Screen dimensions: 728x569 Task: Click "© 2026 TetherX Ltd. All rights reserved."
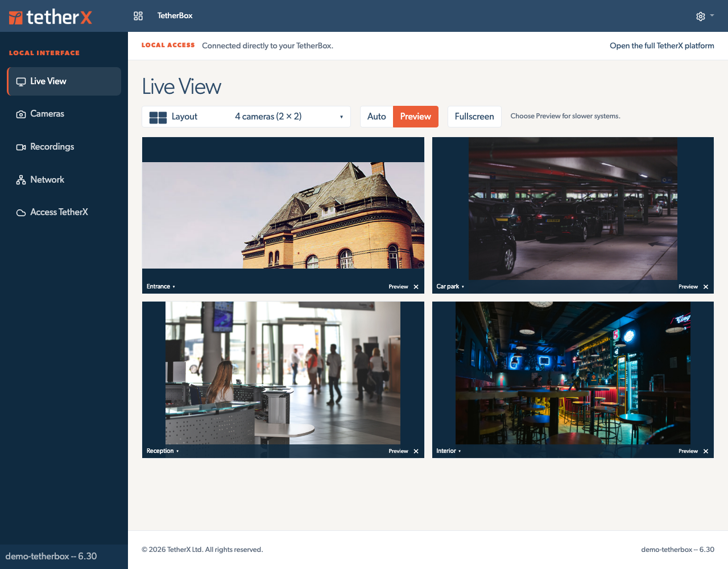(x=202, y=550)
